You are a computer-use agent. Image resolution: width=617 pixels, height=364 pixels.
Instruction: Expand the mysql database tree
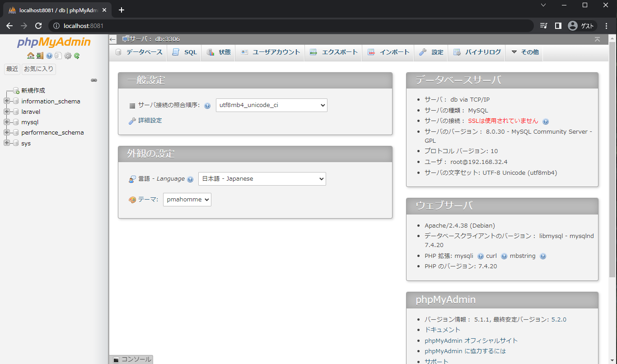tap(7, 122)
